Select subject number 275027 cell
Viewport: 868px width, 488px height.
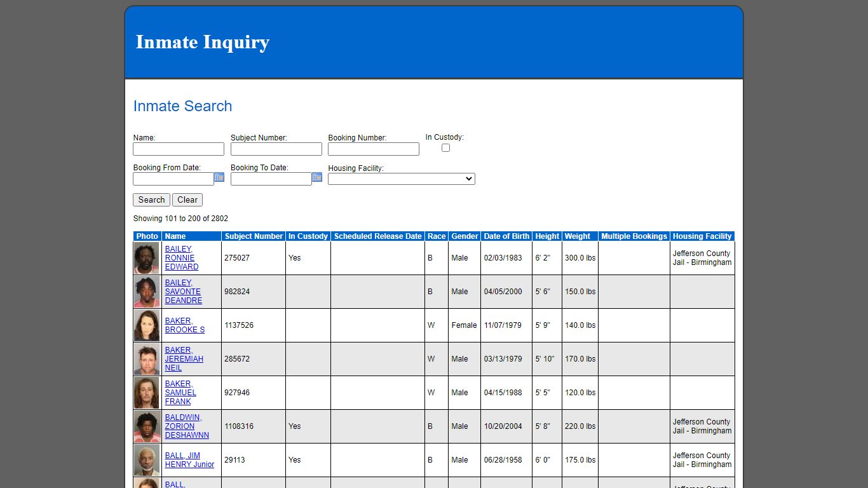[254, 258]
